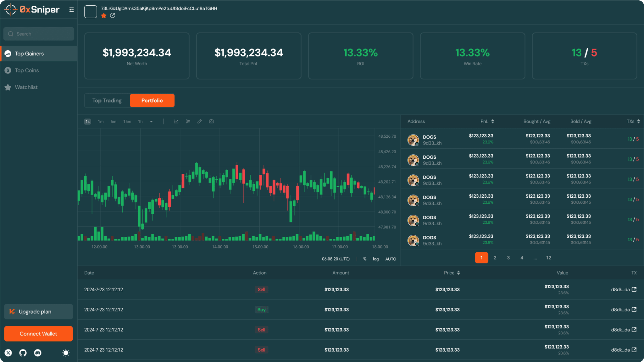Open first transaction's external link icon
The width and height of the screenshot is (644, 362).
click(634, 289)
